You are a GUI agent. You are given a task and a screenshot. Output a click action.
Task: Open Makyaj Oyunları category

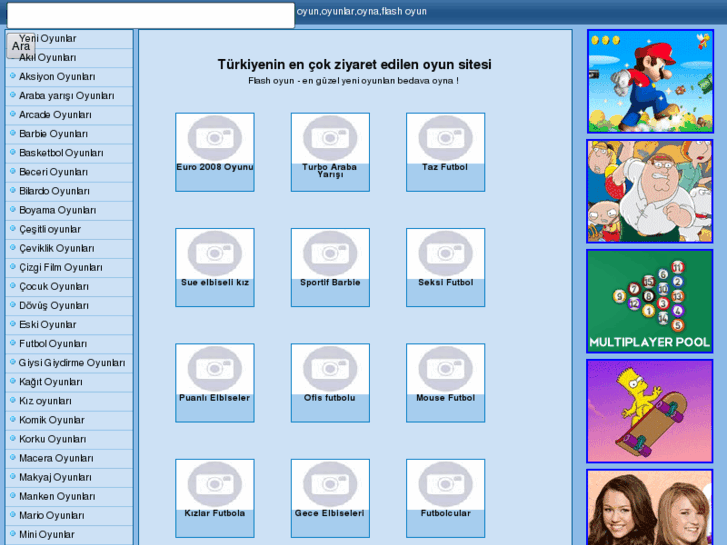(55, 477)
